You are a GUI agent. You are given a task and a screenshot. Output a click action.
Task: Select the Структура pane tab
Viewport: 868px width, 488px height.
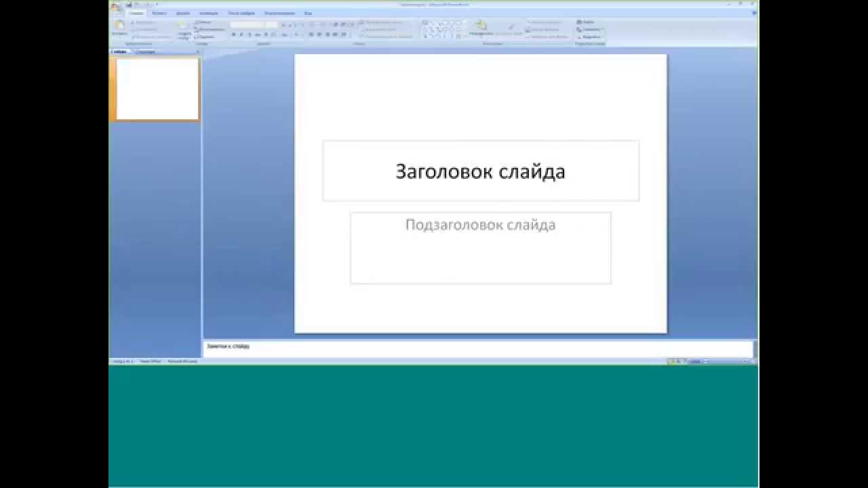tap(146, 52)
